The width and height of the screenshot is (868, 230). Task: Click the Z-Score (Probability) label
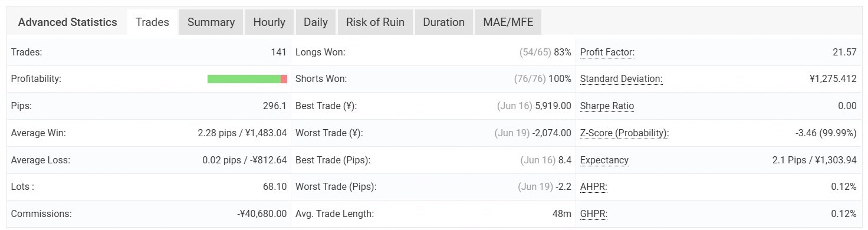[x=624, y=133]
